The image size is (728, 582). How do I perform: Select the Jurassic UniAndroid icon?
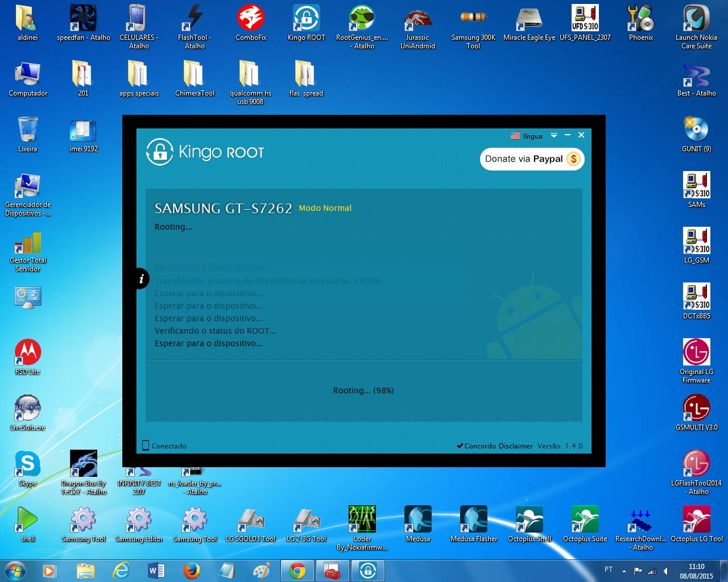tap(418, 27)
